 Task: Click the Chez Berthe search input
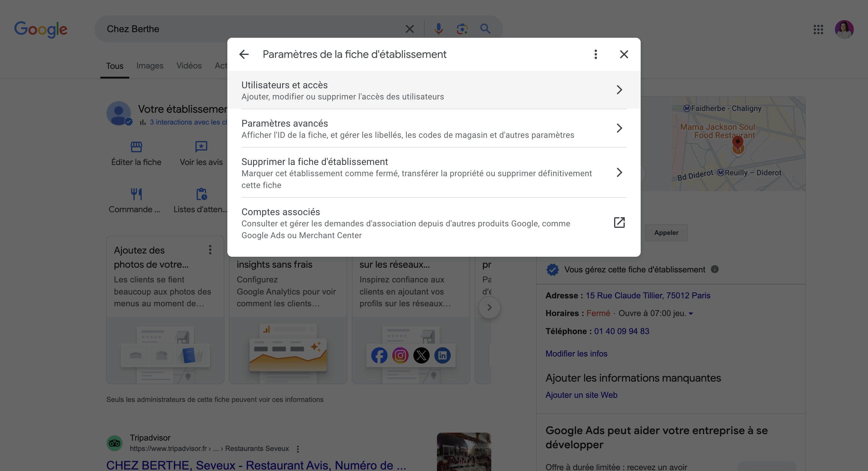[249, 29]
